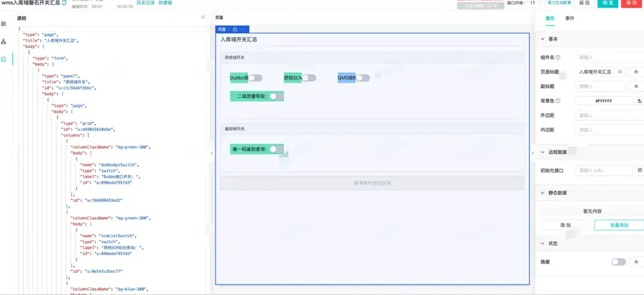The image size is (644, 295).
Task: Click the fx button for 副标题
Action: click(x=636, y=87)
